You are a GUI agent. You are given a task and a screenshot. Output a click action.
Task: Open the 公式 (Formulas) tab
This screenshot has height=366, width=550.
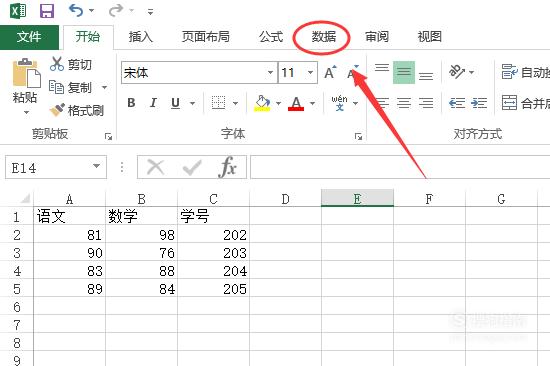coord(271,37)
